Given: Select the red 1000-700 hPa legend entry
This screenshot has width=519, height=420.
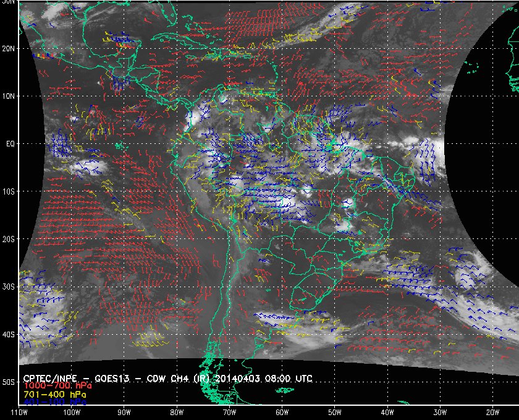Looking at the screenshot, I should coord(57,386).
